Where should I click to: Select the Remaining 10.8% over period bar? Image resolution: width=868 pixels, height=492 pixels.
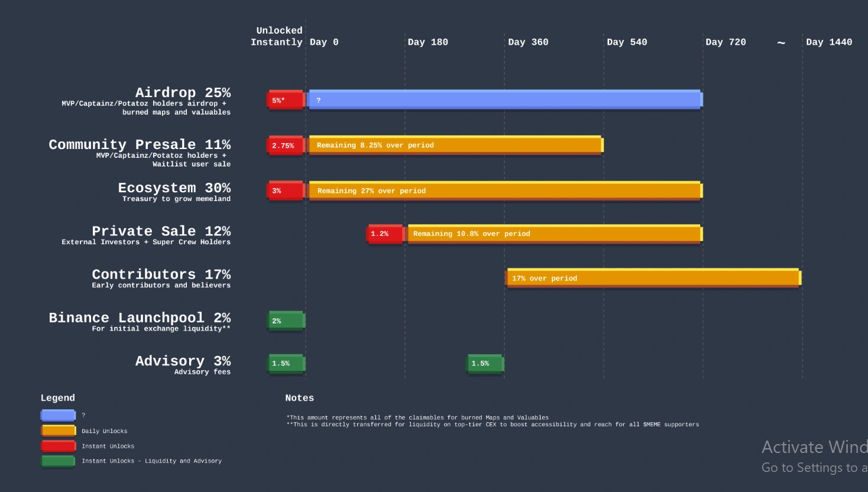coord(554,234)
